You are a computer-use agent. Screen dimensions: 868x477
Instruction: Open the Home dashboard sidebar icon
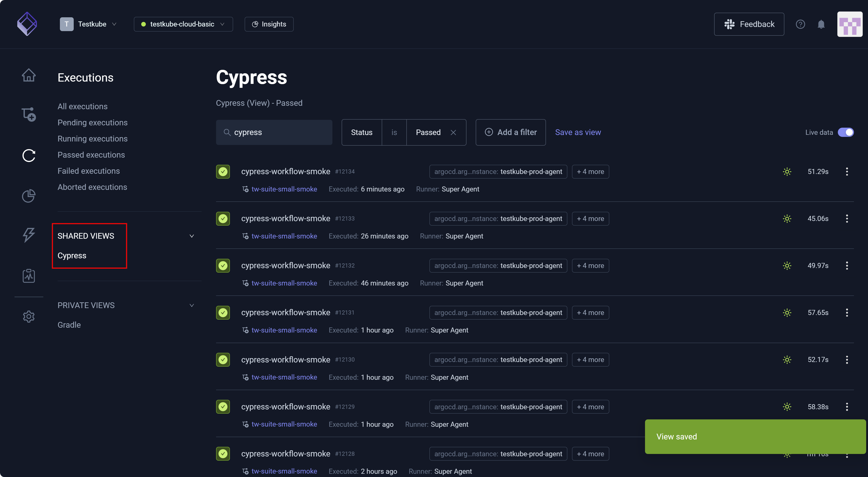(29, 75)
